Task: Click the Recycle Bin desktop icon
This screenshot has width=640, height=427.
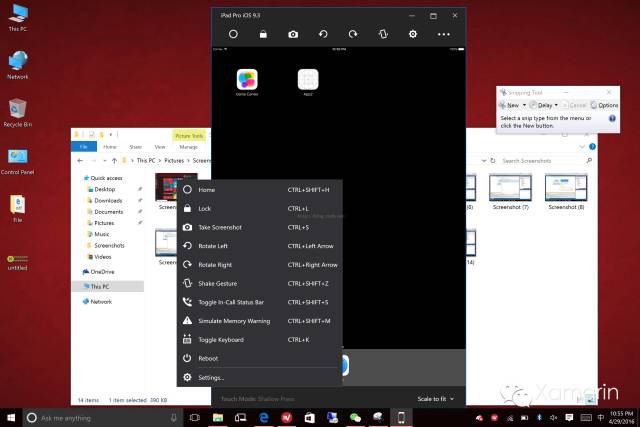Action: 18,113
